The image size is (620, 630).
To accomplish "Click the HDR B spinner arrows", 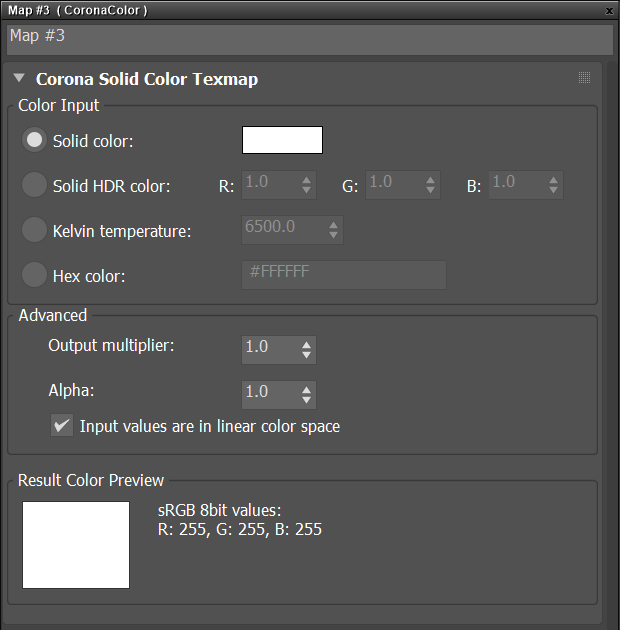I will pos(553,185).
